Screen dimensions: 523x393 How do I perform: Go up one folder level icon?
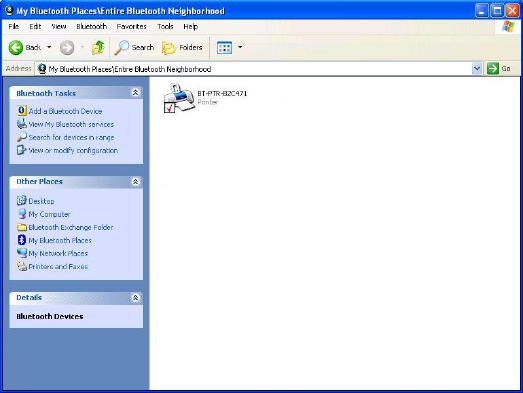[98, 48]
